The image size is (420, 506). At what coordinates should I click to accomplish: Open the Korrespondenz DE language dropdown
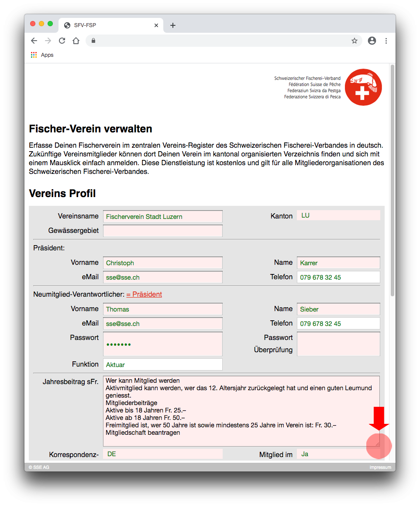pos(162,454)
